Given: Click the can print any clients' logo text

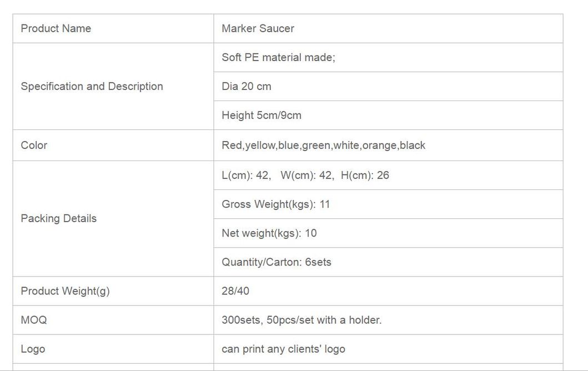Looking at the screenshot, I should pos(283,349).
